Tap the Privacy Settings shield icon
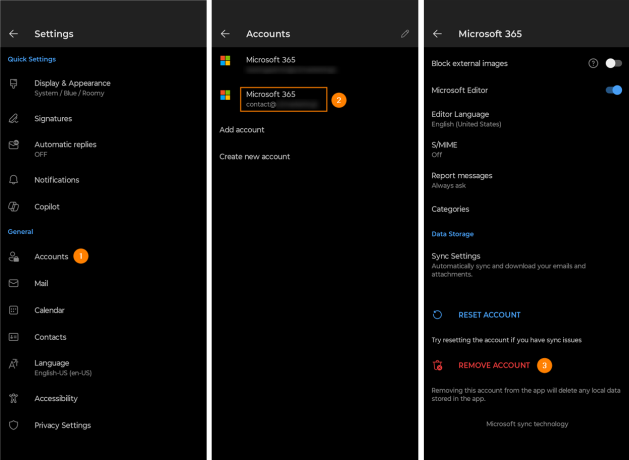The height and width of the screenshot is (460, 629). point(14,425)
